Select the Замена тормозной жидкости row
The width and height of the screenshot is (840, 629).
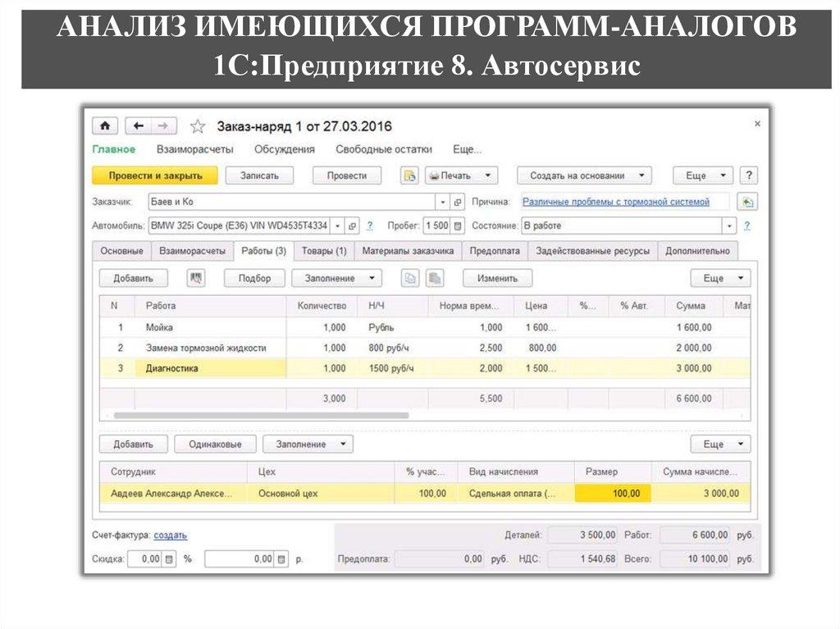205,348
